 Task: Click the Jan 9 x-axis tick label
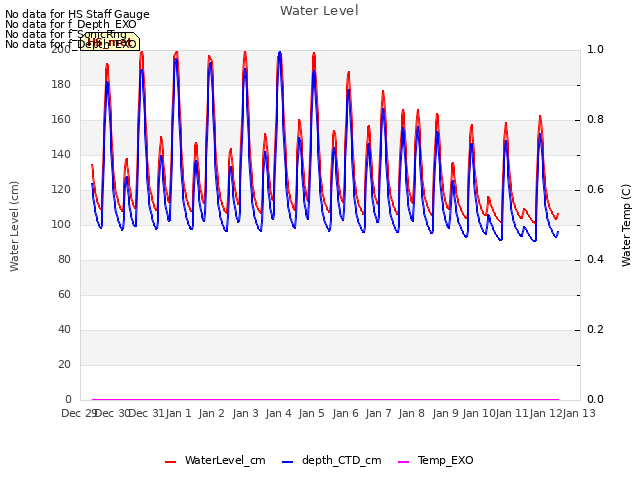[x=445, y=413]
